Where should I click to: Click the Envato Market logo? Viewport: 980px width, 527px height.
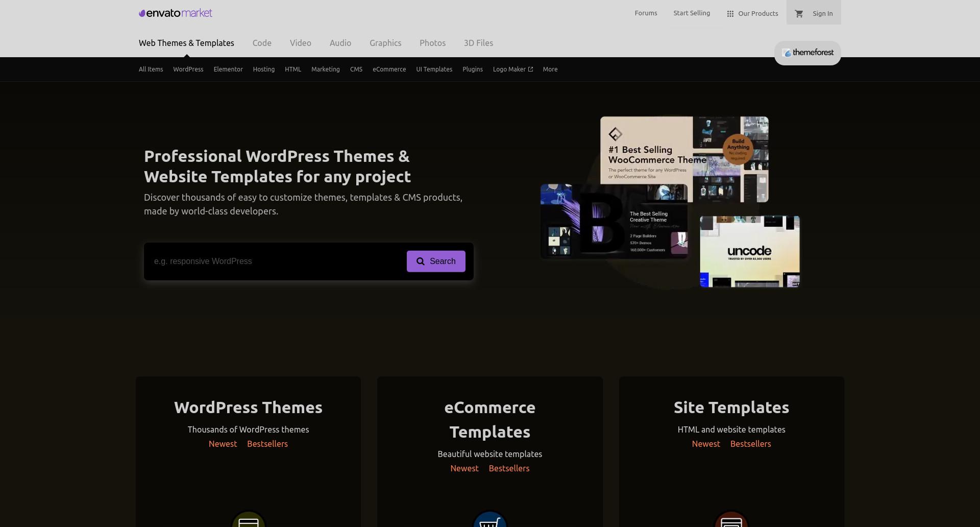pyautogui.click(x=176, y=13)
